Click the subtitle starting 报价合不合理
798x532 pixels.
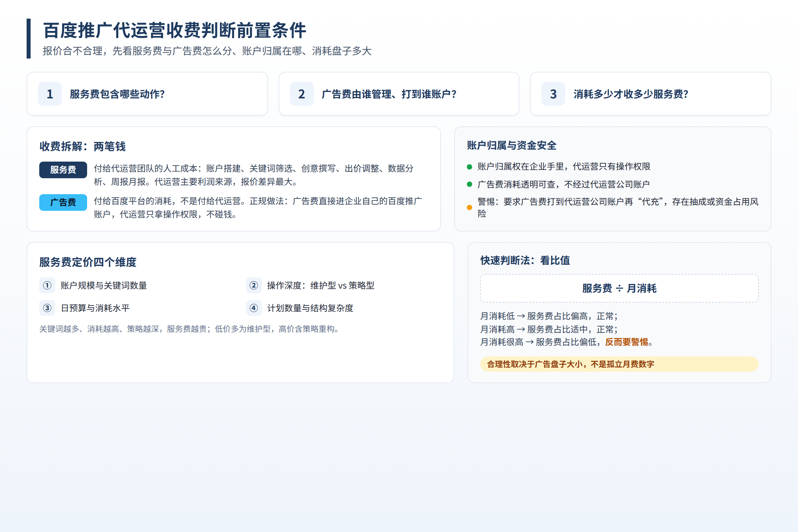[x=207, y=51]
